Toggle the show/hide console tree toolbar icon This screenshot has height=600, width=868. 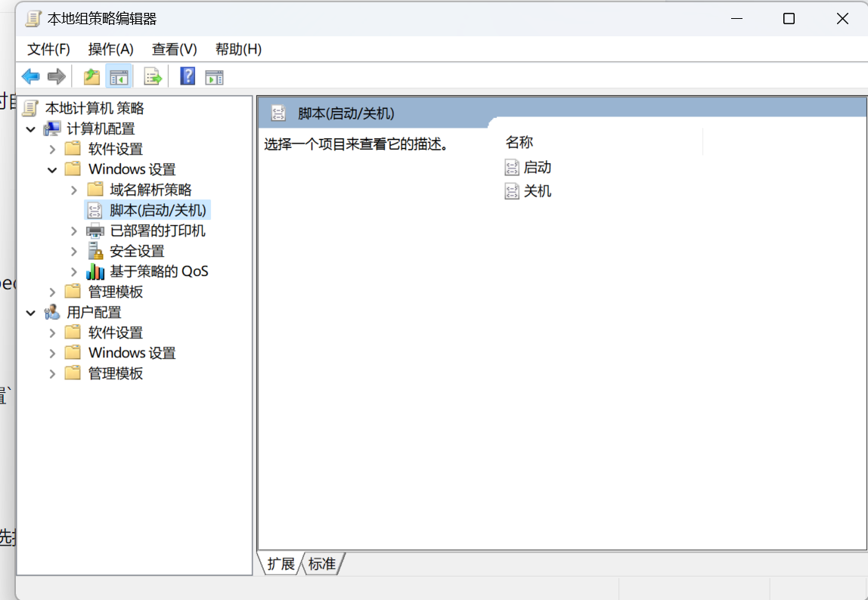point(119,76)
